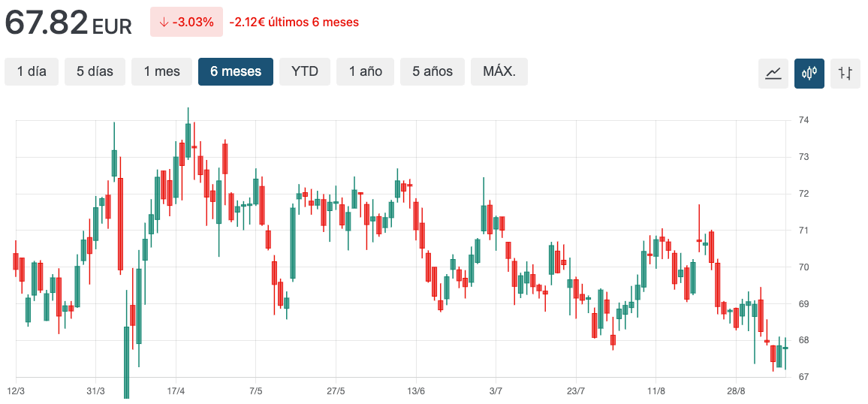This screenshot has width=868, height=404.
Task: Click the 70 price axis label
Action: [x=803, y=267]
